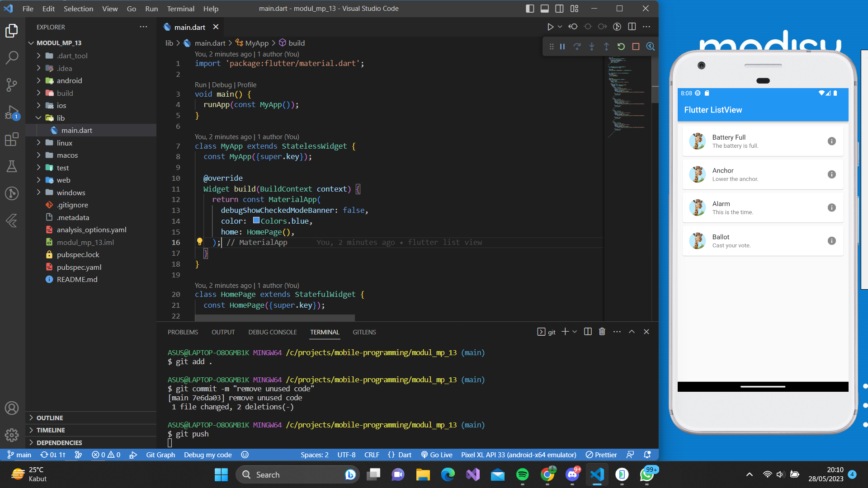Toggle the Panel visibility
This screenshot has height=488, width=868.
point(544,8)
